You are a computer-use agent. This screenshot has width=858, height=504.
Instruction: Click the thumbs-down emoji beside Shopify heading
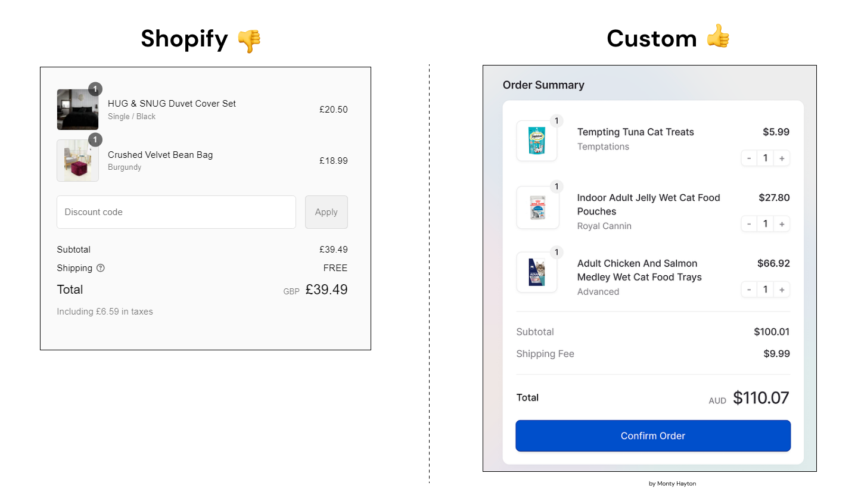[250, 39]
